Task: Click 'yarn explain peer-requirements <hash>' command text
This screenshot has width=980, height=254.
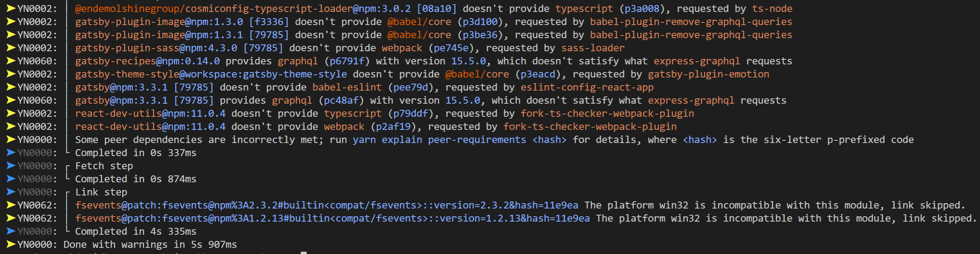Action: pos(460,140)
